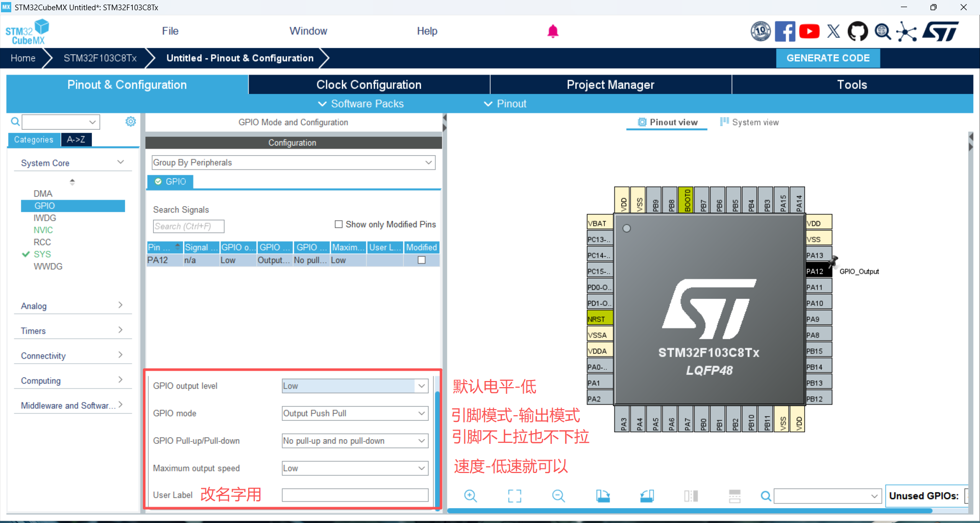Go to the Home breadcrumb
Screen dimensions: 980x523
[23, 58]
